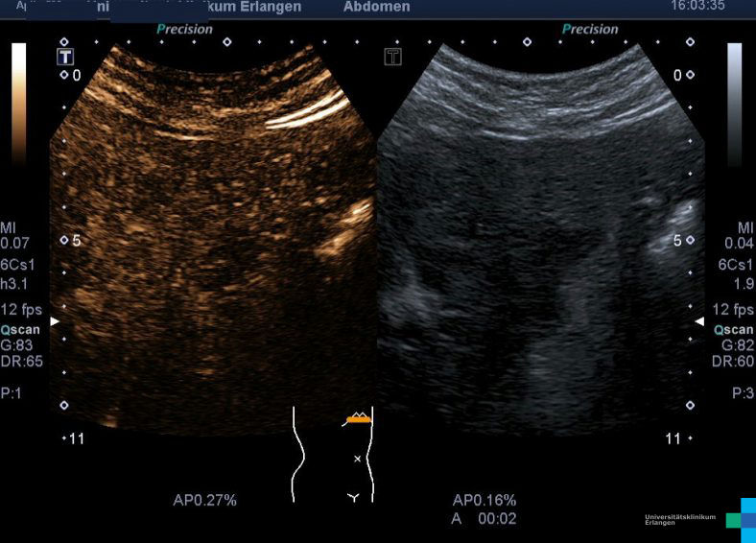Toggle left Precision imaging label
The width and height of the screenshot is (756, 543).
[185, 30]
